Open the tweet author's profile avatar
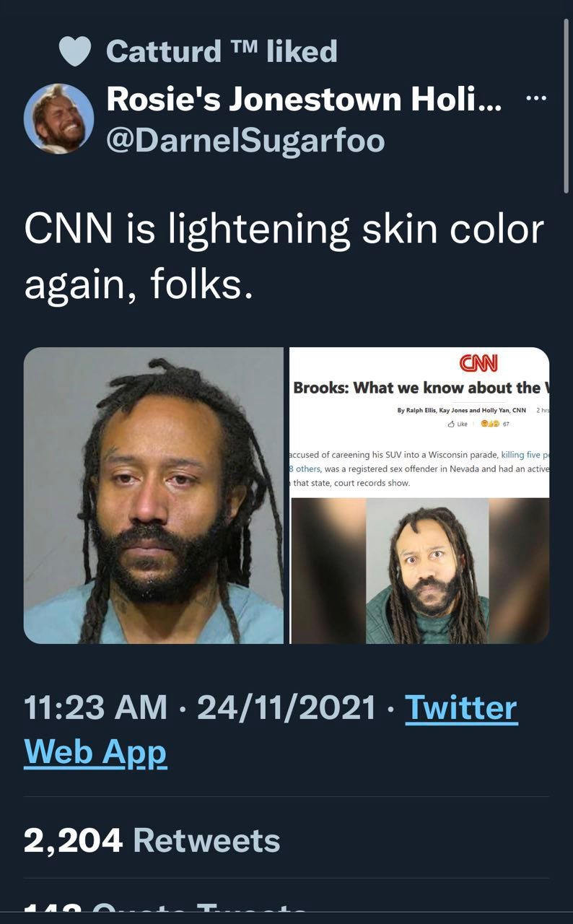 pos(58,118)
